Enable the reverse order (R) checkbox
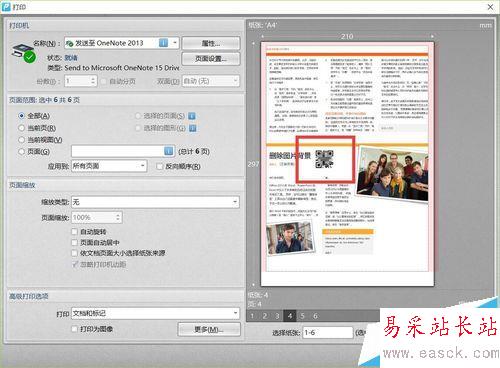 [x=160, y=166]
